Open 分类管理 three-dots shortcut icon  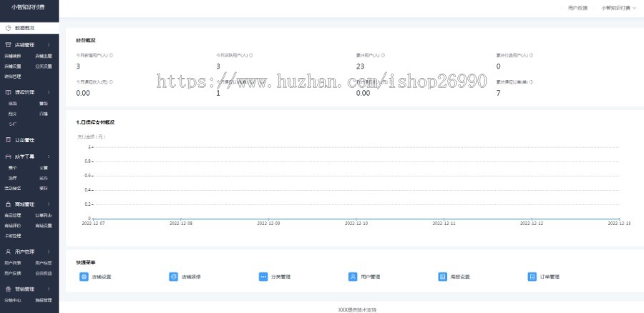point(263,277)
